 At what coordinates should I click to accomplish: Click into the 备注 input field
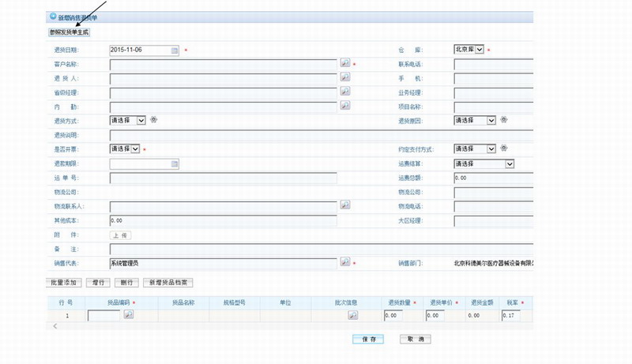coord(316,249)
